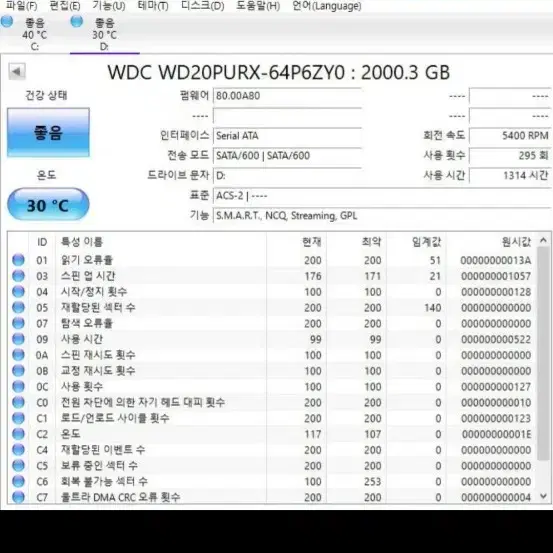553x553 pixels.
Task: Click the ACS-2 standard field
Action: [x=382, y=195]
